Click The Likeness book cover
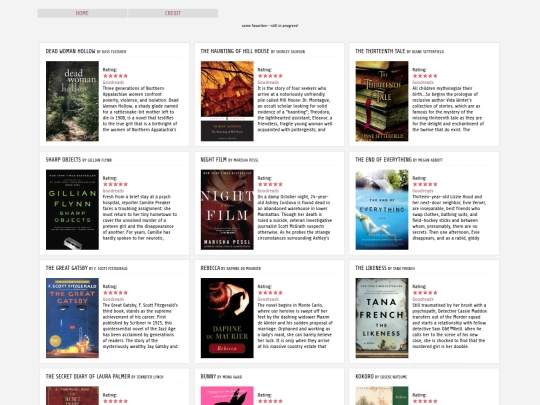The image size is (540, 405). pyautogui.click(x=382, y=318)
